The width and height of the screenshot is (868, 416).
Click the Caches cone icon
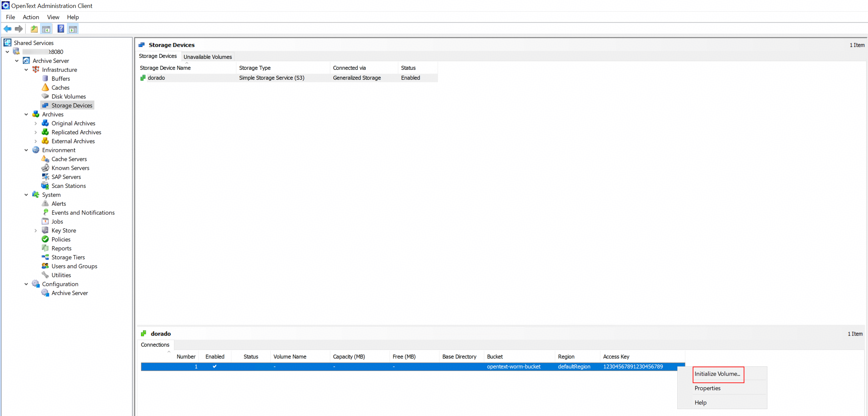(x=45, y=88)
